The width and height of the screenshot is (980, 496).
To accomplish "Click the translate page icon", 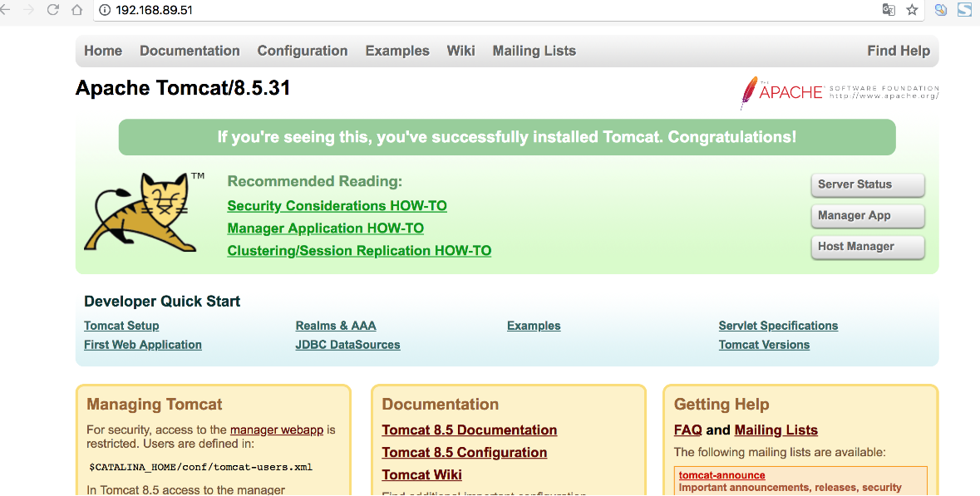I will pyautogui.click(x=888, y=9).
